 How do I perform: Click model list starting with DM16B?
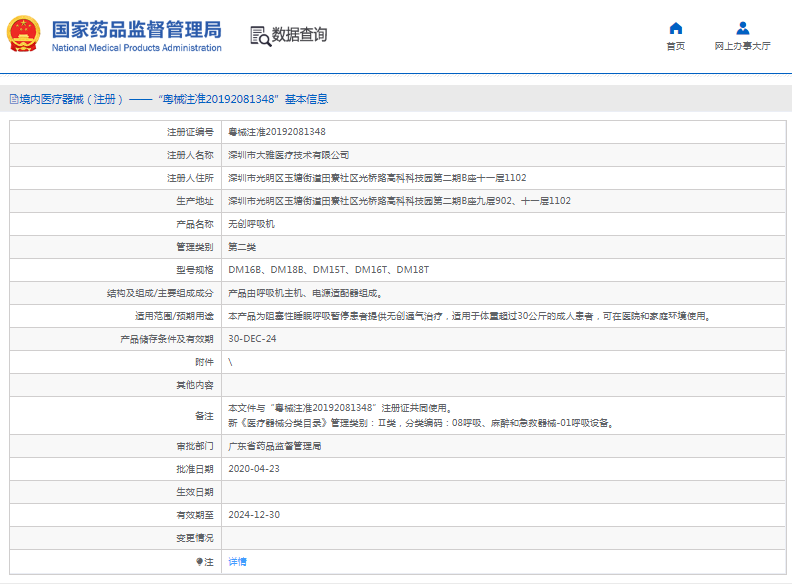coord(329,270)
